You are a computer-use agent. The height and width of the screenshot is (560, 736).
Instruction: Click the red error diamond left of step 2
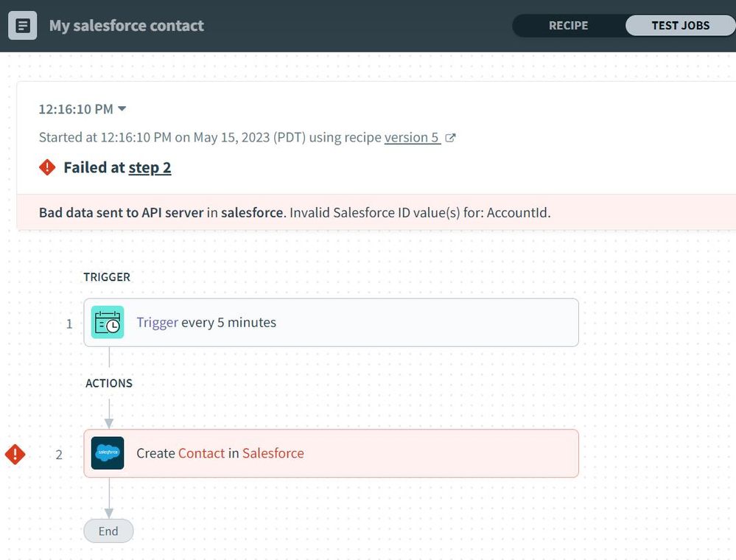(15, 454)
